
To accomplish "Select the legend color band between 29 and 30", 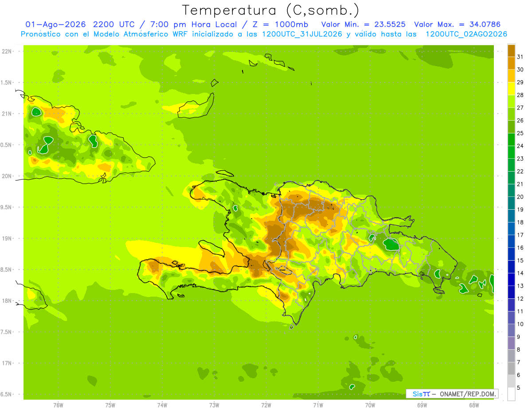I will pos(511,76).
